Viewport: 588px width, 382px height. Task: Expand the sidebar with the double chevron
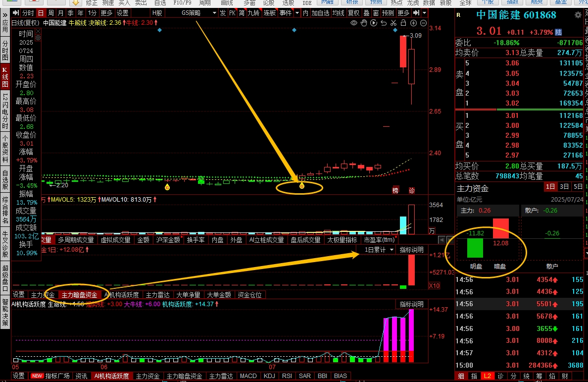[5, 15]
